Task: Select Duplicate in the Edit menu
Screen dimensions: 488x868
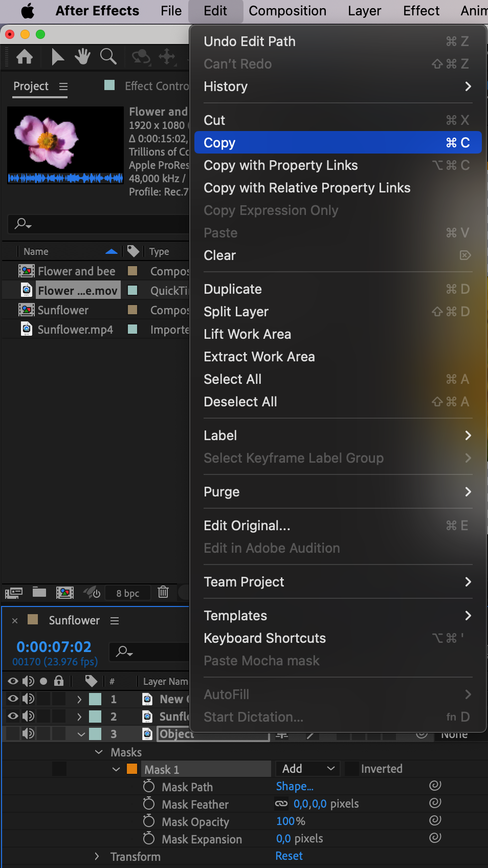Action: click(x=338, y=289)
